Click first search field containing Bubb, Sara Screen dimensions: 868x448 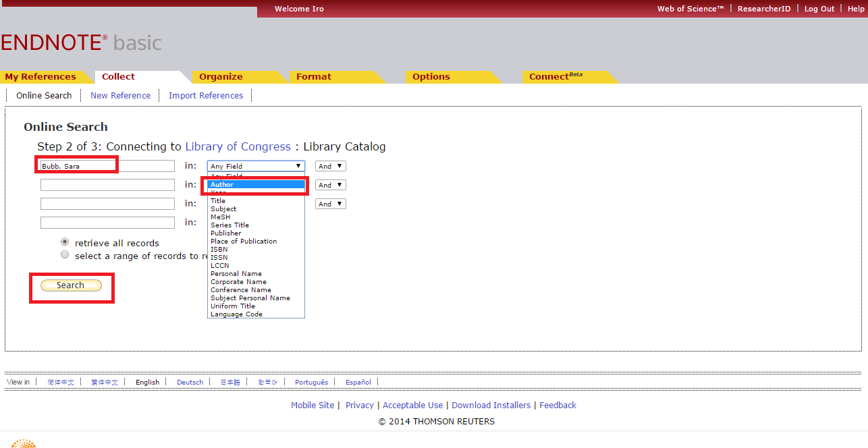pyautogui.click(x=107, y=166)
